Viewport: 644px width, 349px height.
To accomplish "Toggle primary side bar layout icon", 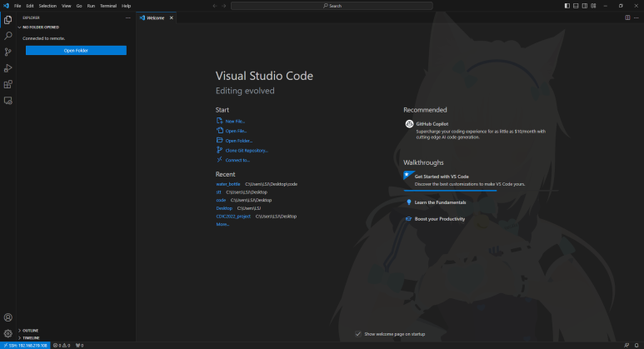I will [567, 6].
